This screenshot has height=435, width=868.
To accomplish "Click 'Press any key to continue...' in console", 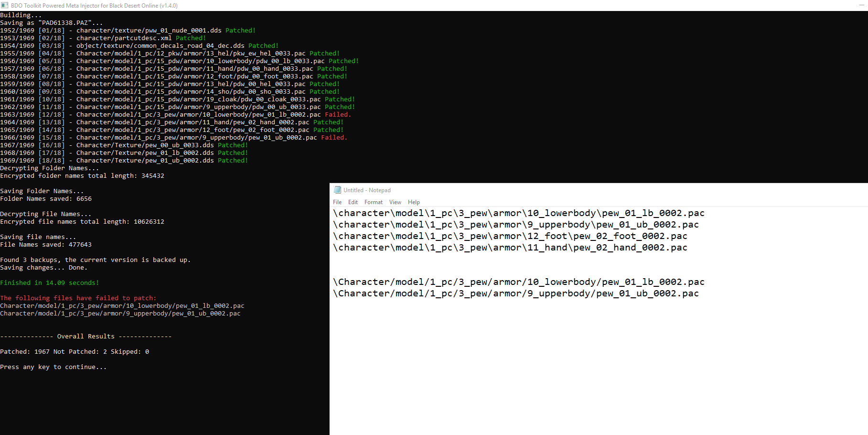I will (x=53, y=367).
